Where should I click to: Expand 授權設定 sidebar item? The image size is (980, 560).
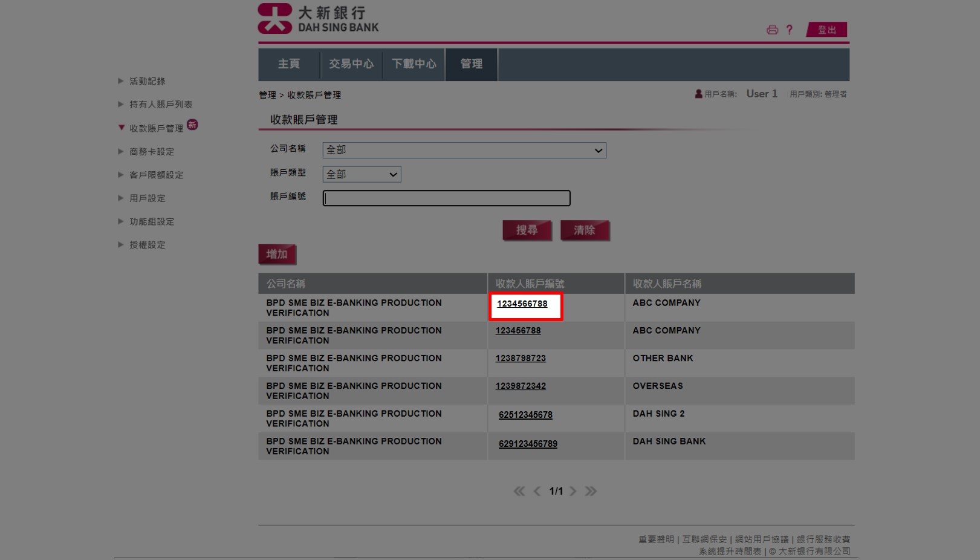click(147, 245)
